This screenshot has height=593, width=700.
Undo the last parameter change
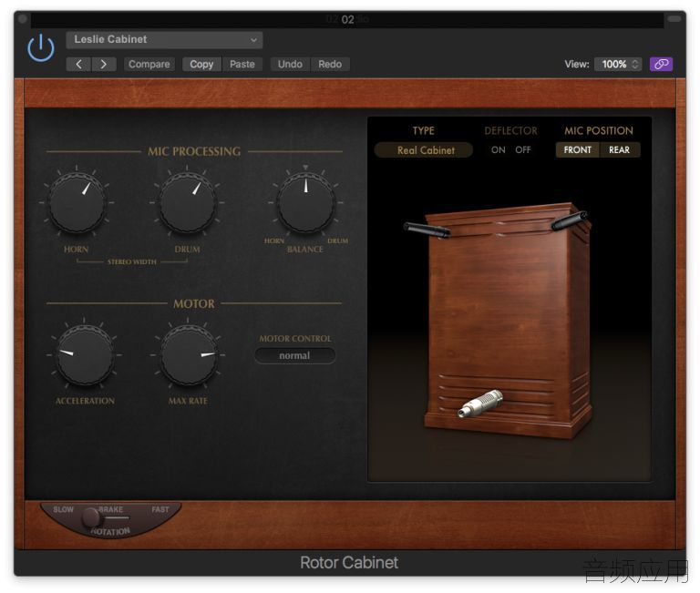coord(290,65)
